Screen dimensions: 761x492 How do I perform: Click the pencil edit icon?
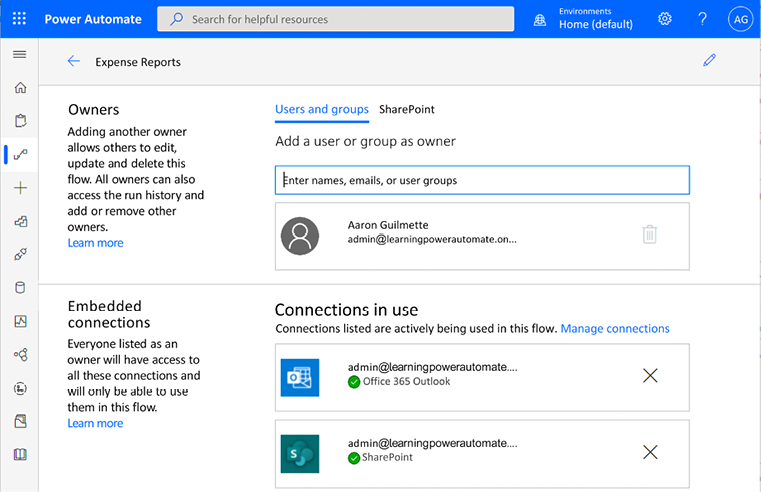(709, 60)
